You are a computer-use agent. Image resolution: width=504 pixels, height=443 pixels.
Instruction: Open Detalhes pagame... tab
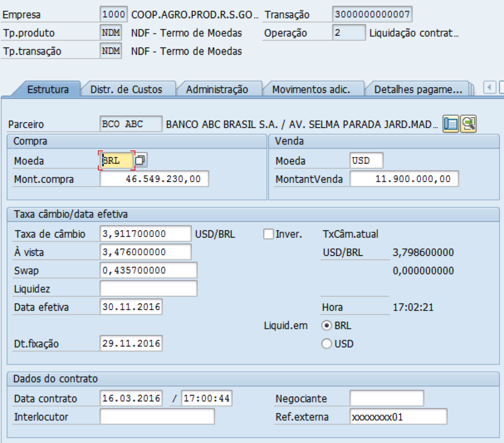click(418, 89)
